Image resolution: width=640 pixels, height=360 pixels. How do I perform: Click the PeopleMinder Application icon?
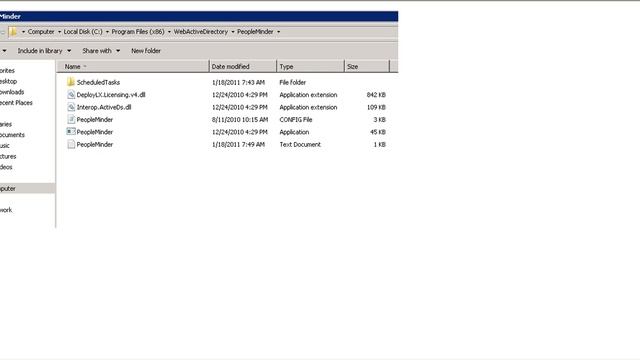[x=71, y=132]
